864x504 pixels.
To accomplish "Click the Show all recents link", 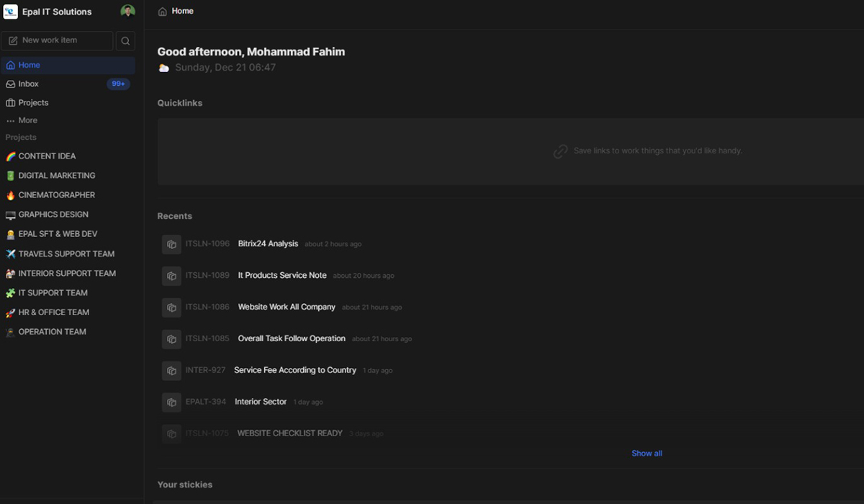I will (x=647, y=454).
